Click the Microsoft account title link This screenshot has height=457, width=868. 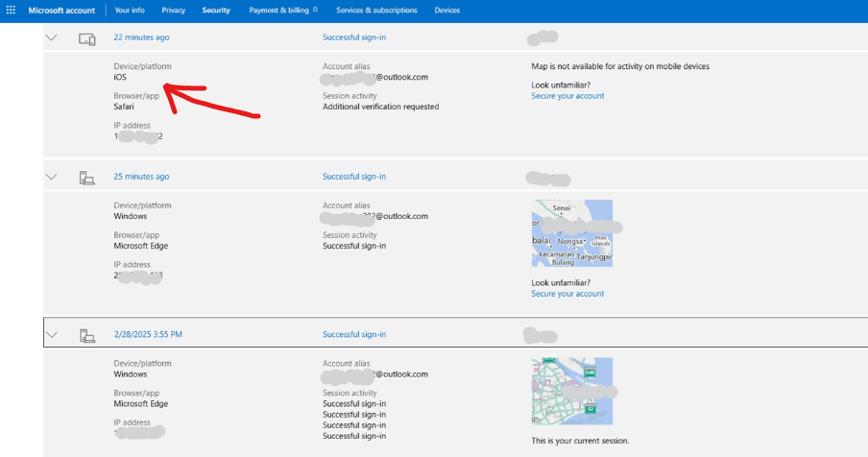point(61,11)
